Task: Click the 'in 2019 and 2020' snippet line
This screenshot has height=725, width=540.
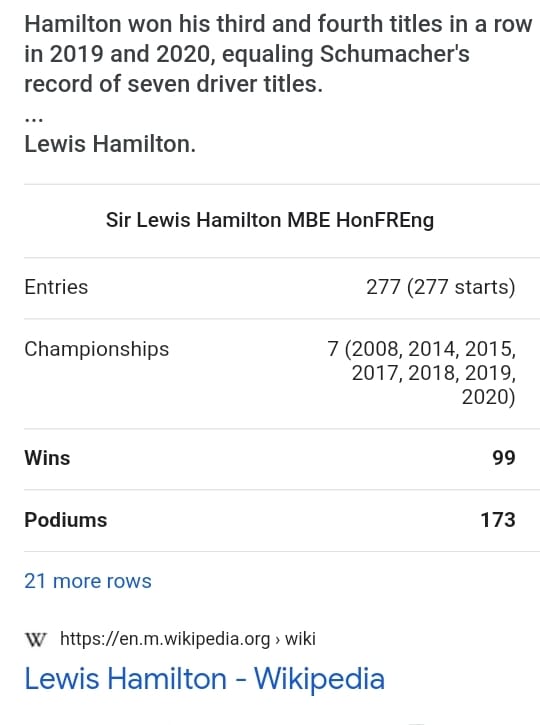Action: tap(247, 54)
